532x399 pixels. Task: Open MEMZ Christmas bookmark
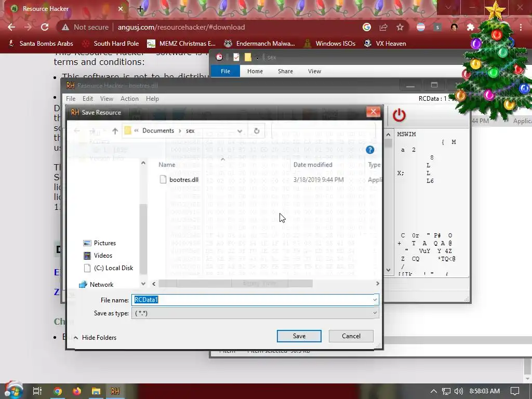tap(181, 44)
